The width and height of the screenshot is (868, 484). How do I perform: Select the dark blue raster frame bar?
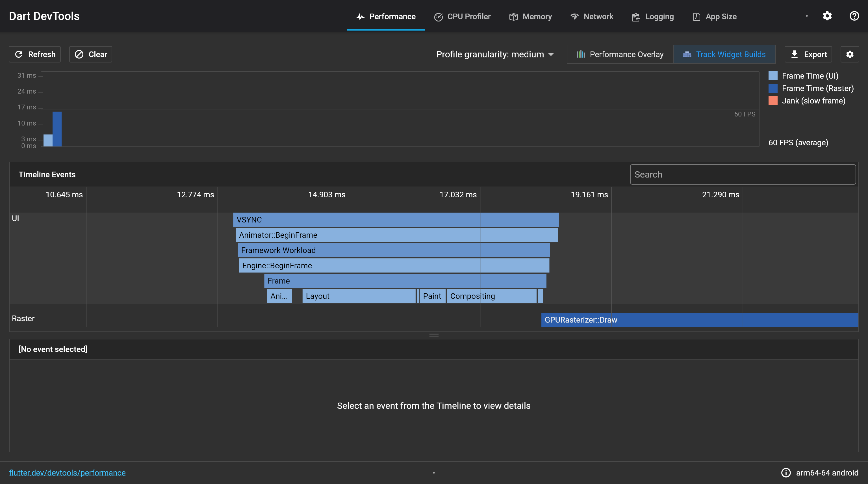pos(57,129)
